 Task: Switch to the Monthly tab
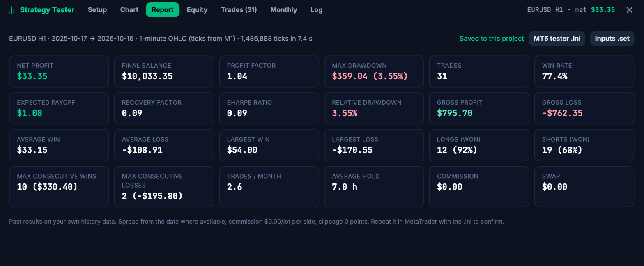[x=284, y=10]
